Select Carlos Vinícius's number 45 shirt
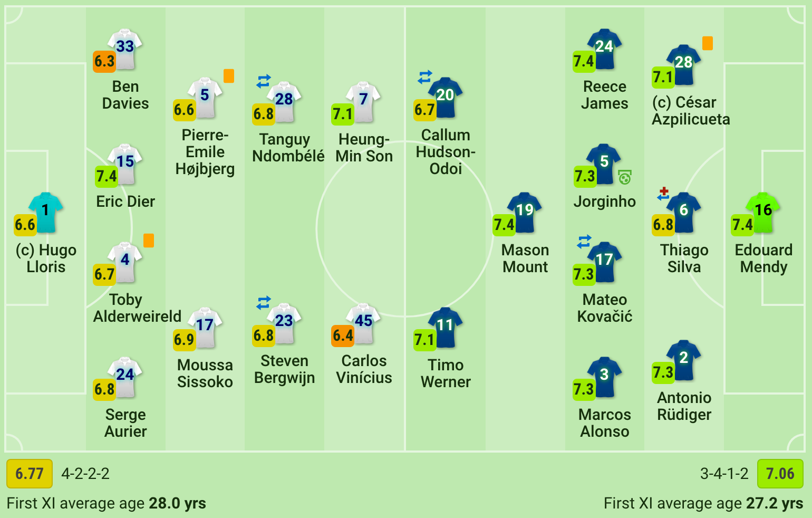Viewport: 812px width, 518px height. 363,323
